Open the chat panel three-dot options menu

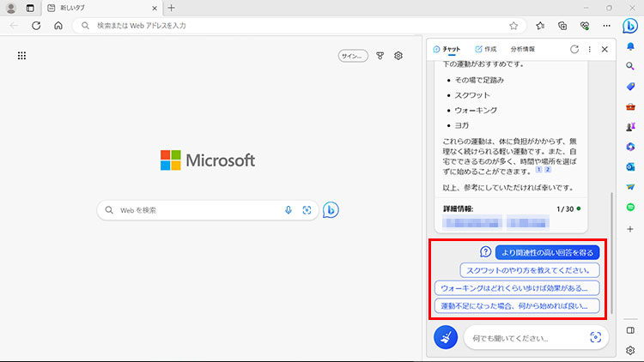tap(589, 50)
